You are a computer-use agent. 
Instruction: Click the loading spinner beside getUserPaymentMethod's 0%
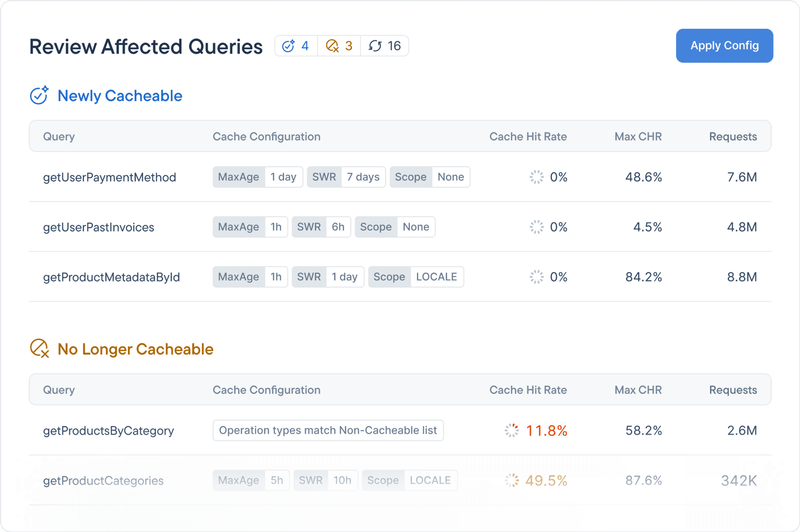536,177
